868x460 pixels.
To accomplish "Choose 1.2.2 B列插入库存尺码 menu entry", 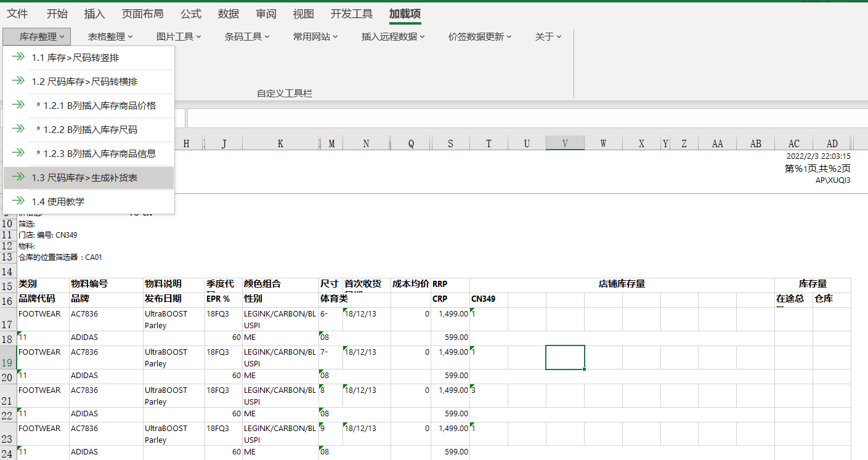I will click(x=89, y=129).
